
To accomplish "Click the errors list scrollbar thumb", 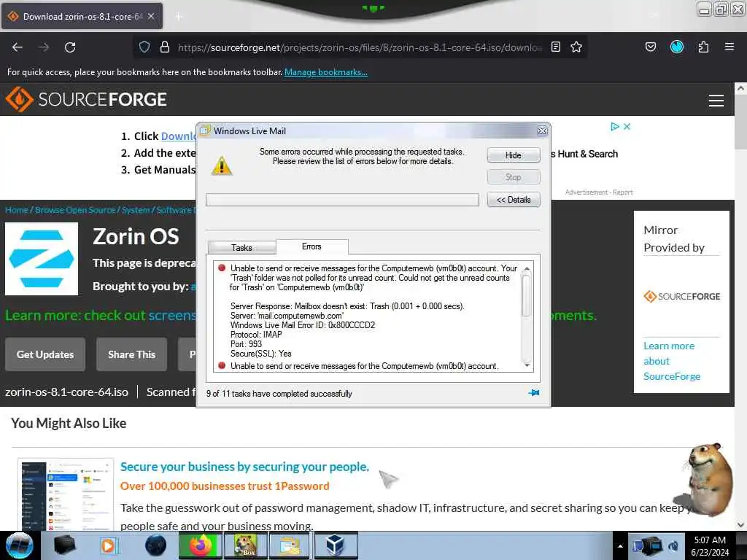I will pyautogui.click(x=527, y=295).
